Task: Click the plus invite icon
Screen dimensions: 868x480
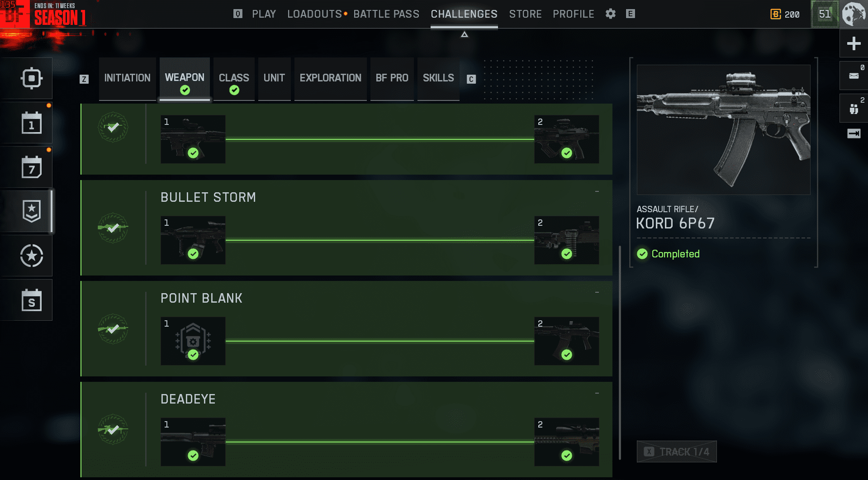Action: click(x=854, y=43)
